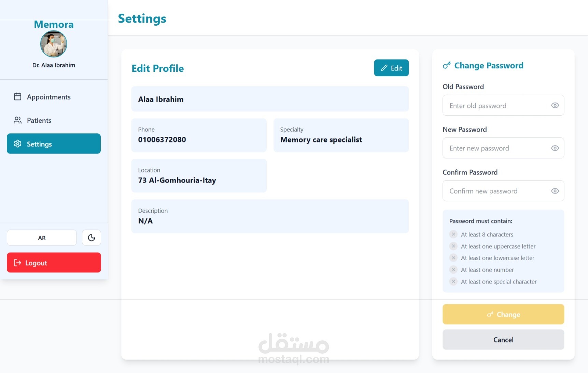This screenshot has height=373, width=588.
Task: Log out using the red Logout button
Action: coord(54,263)
